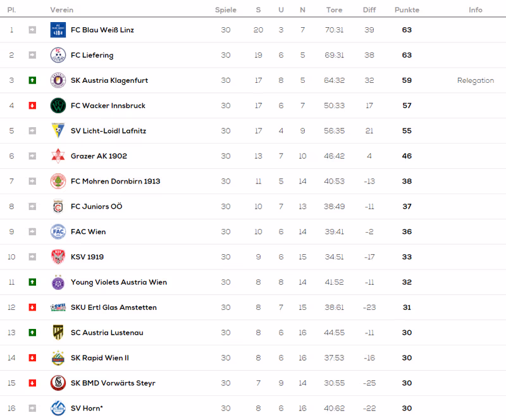Image resolution: width=506 pixels, height=420 pixels.
Task: Click the red down arrow beside SK BMD Vorwärts Steyr
Action: click(x=32, y=383)
